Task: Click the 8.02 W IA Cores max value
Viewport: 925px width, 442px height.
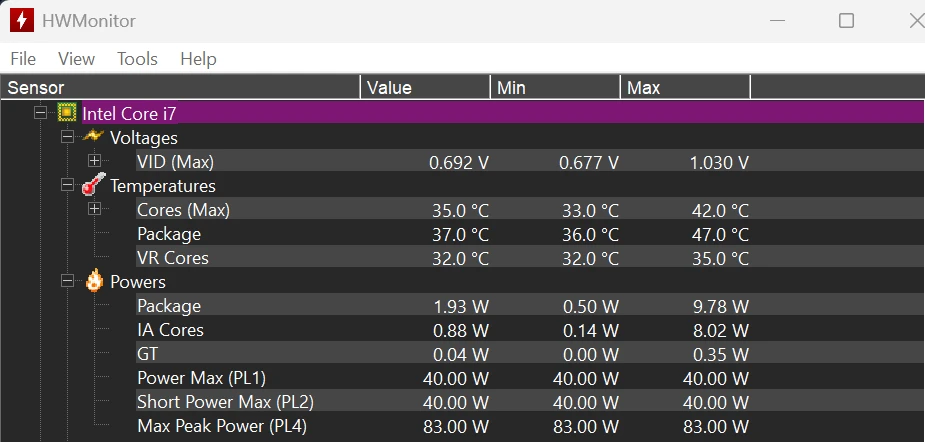Action: click(720, 330)
